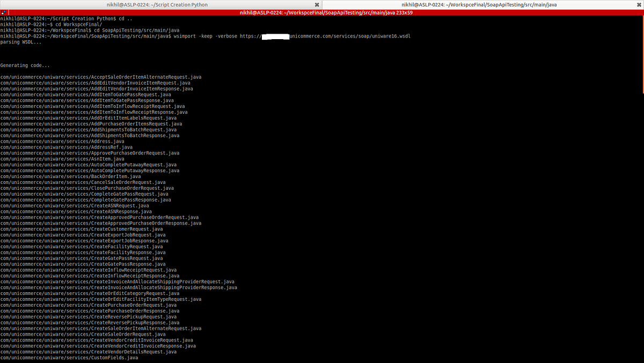Close the main/java terminal tab

[x=639, y=4]
